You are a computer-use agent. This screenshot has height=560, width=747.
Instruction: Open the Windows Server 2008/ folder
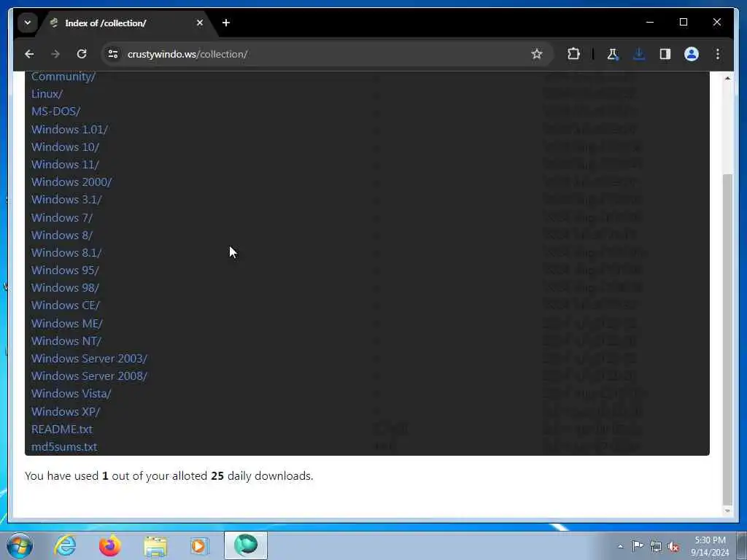pos(90,376)
